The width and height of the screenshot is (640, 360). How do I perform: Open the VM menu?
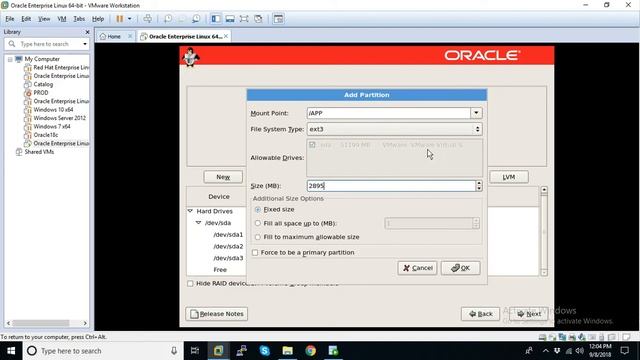(x=62, y=19)
